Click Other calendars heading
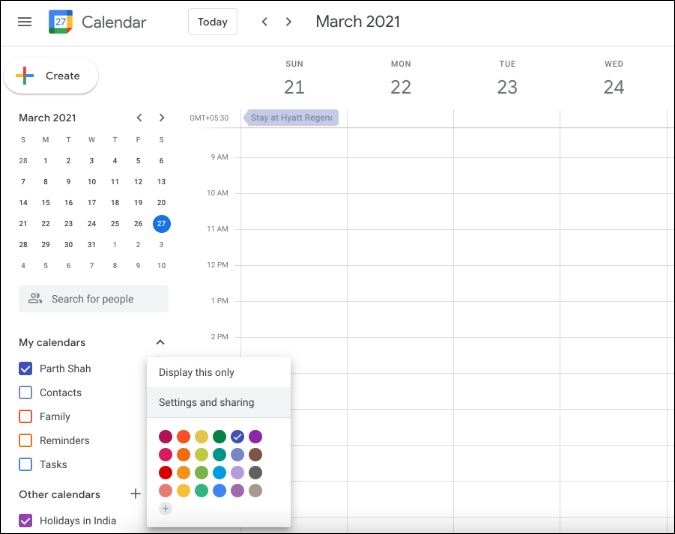The image size is (675, 534). pos(59,494)
